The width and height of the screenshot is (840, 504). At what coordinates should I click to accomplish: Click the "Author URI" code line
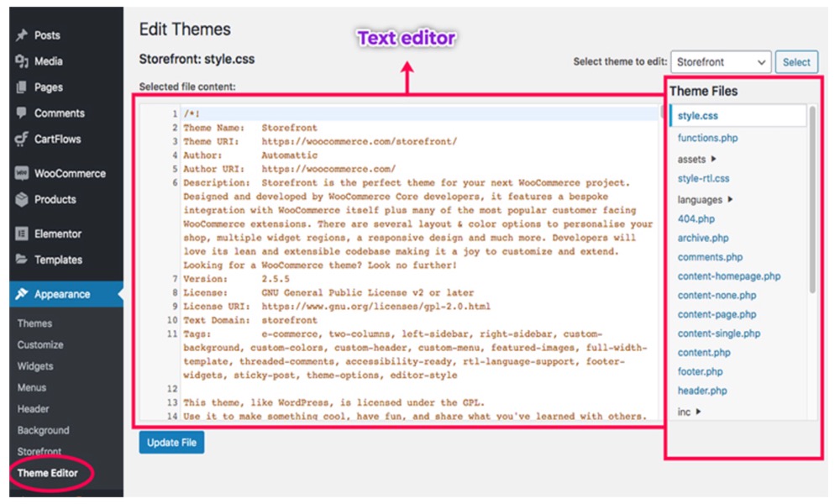(x=289, y=169)
